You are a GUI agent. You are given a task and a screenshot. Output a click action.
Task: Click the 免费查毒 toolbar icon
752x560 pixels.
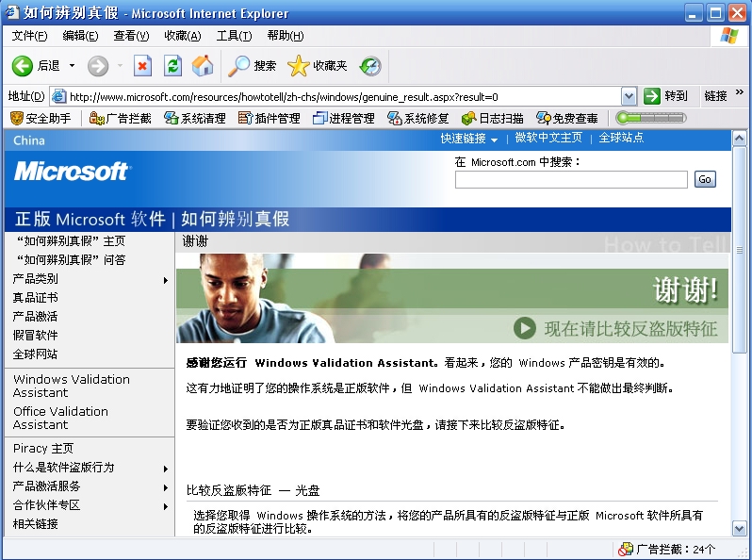click(x=544, y=118)
